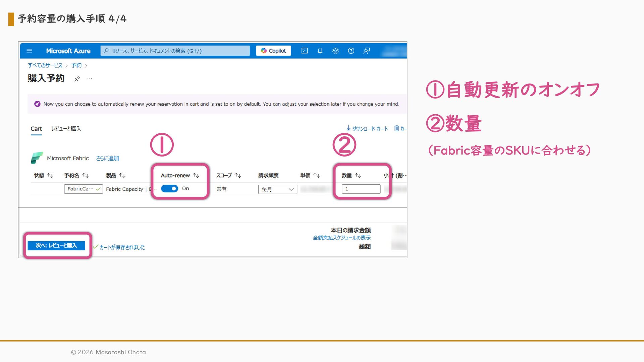Open the Azure hamburger menu
Viewport: 644px width, 362px height.
(x=29, y=51)
